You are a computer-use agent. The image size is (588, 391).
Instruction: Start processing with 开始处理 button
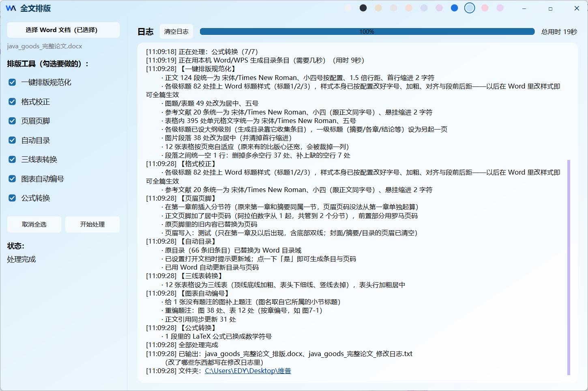coord(92,224)
